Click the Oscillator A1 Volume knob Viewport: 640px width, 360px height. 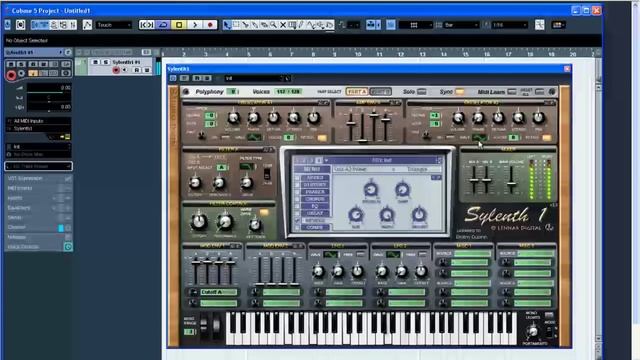pyautogui.click(x=233, y=118)
